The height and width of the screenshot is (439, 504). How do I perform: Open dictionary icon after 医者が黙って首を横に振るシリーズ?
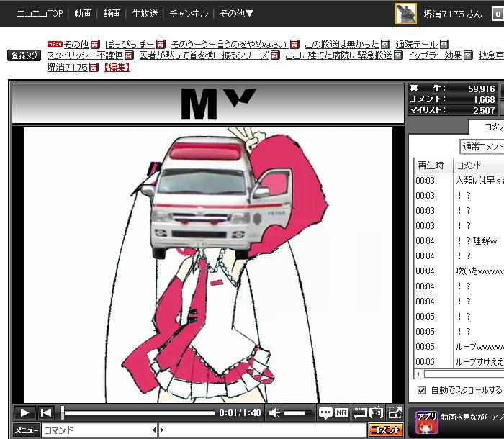[x=275, y=55]
